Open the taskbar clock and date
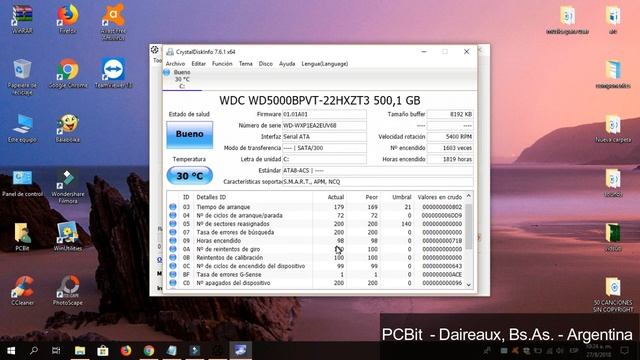The width and height of the screenshot is (640, 360). tap(600, 351)
